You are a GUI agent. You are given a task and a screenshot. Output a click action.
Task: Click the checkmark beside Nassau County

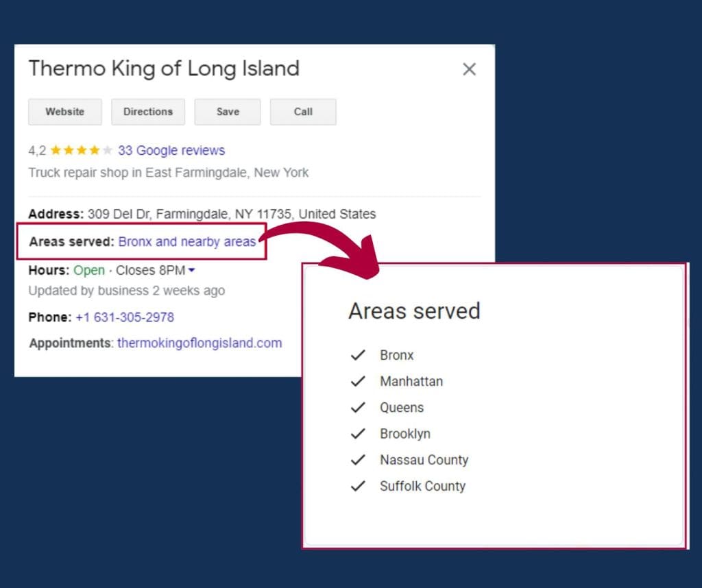[x=358, y=460]
